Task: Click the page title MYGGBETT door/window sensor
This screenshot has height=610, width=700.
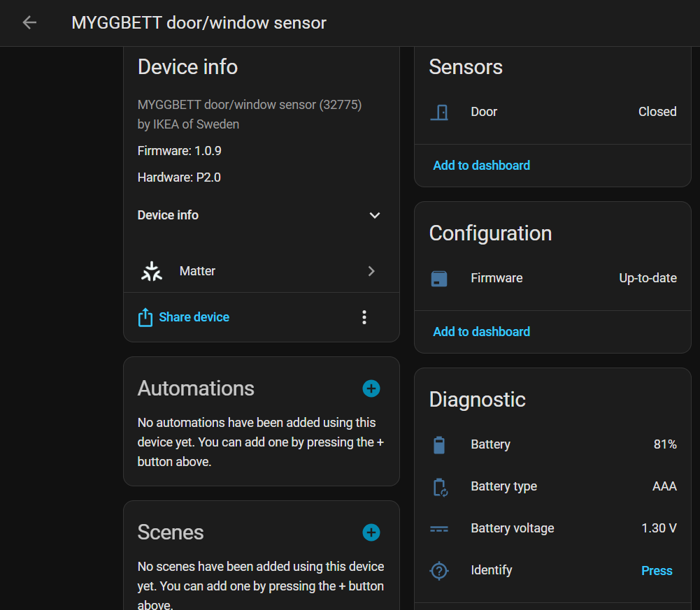Action: 199,23
